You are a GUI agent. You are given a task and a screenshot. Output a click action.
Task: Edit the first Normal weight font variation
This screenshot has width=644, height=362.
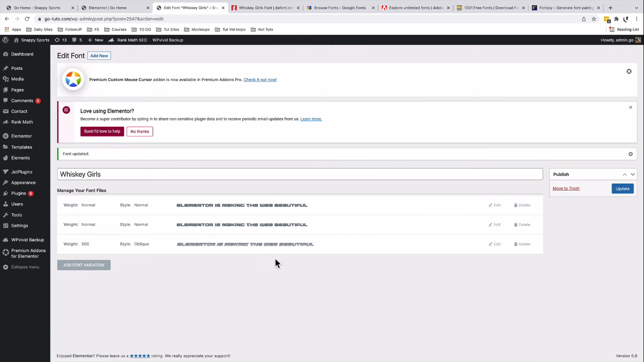pos(495,206)
